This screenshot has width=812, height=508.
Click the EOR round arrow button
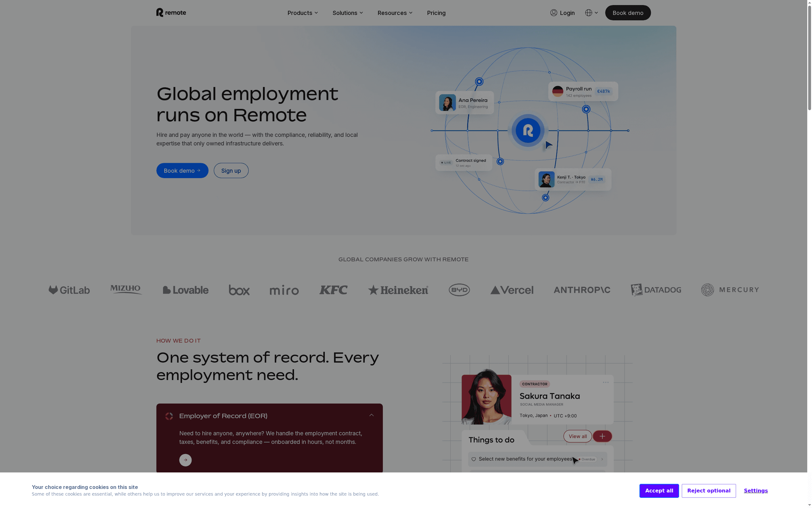click(x=185, y=460)
